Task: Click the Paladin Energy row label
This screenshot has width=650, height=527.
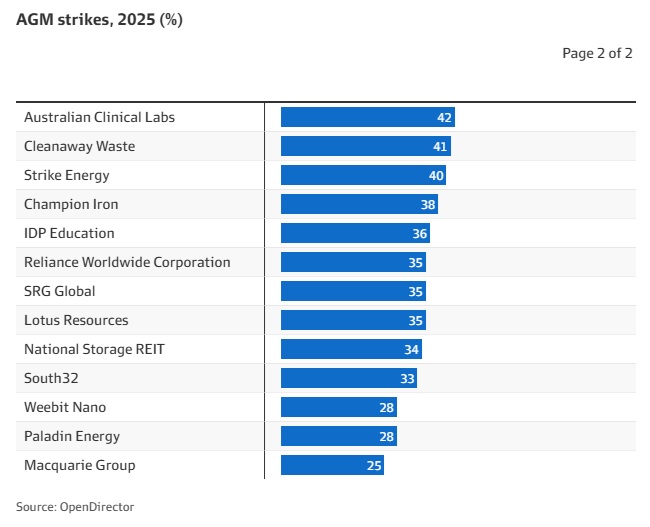Action: 72,436
